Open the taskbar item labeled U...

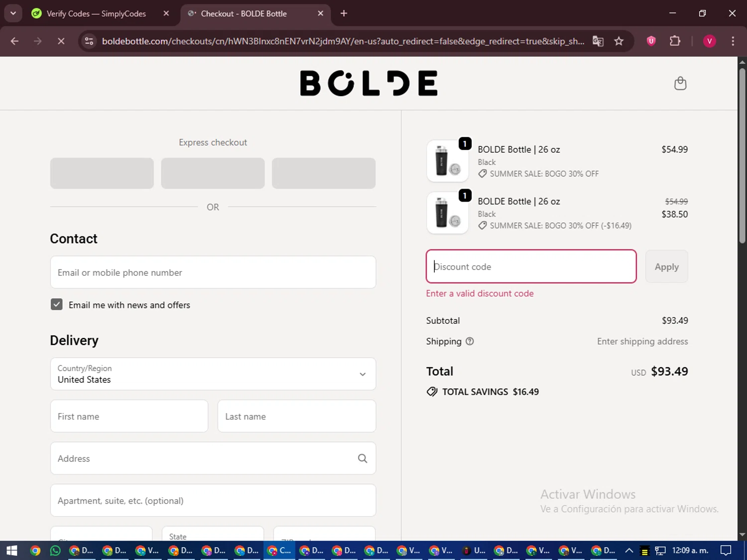(x=474, y=551)
